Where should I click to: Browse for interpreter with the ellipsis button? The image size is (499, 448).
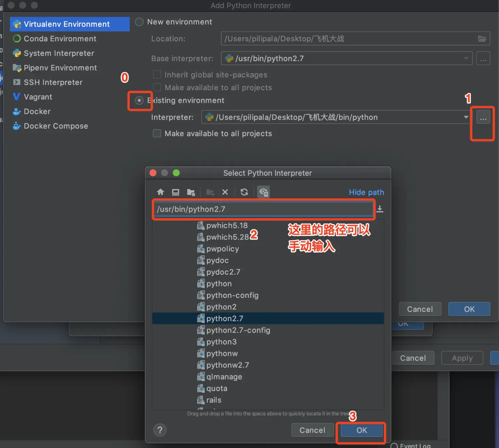(483, 117)
